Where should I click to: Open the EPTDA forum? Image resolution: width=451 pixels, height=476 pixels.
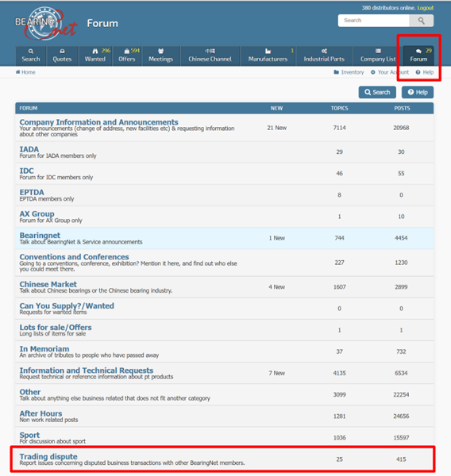coord(32,193)
